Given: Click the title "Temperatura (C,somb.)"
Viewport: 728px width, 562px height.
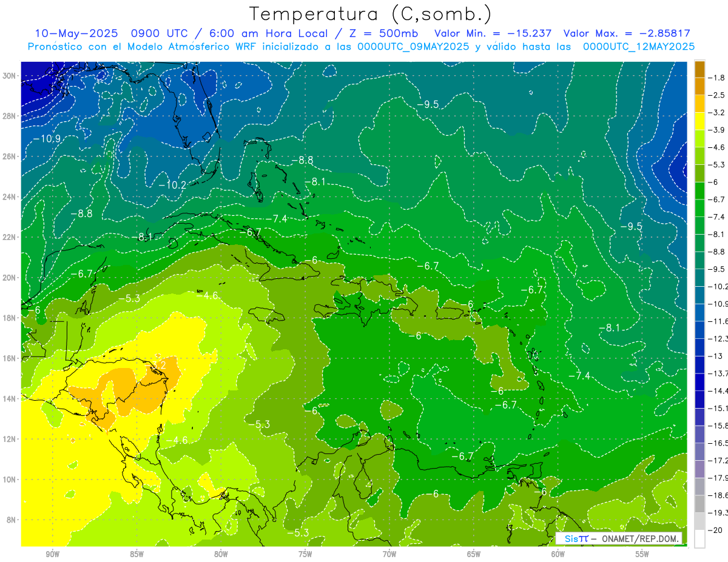Looking at the screenshot, I should 371,14.
